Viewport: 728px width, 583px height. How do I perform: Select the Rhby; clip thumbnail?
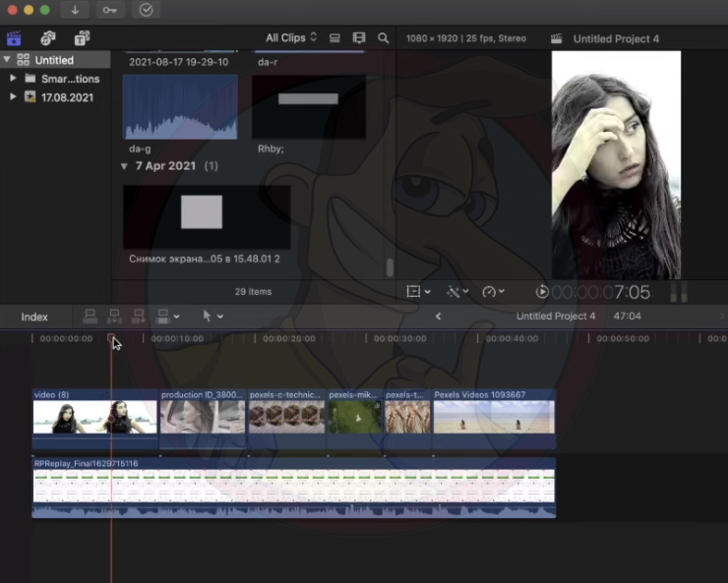(x=309, y=107)
